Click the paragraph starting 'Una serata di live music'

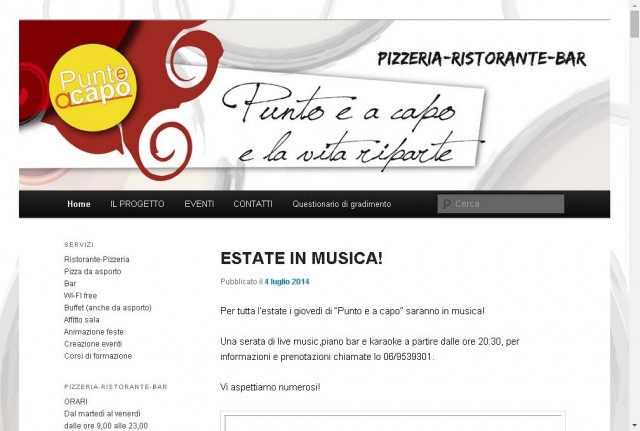point(370,349)
